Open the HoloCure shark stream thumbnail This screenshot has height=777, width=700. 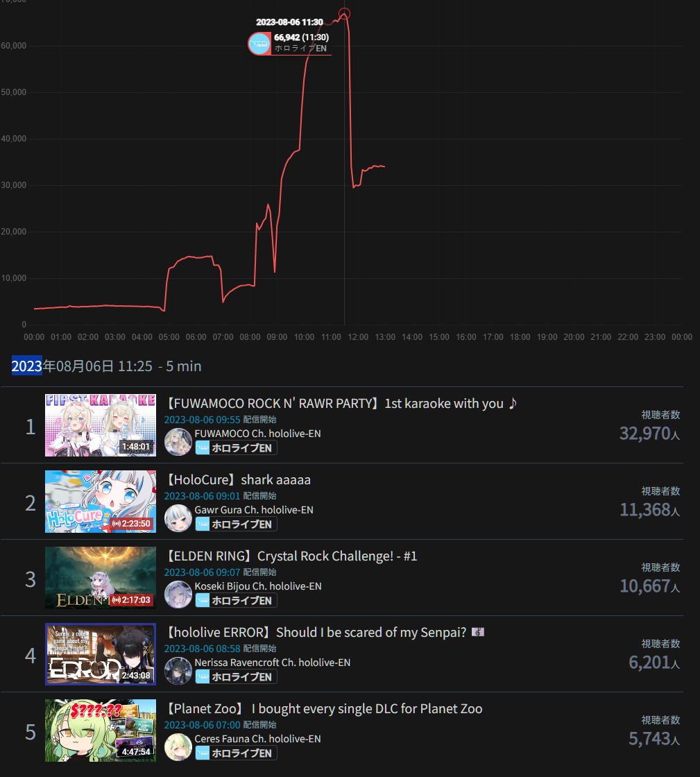[x=101, y=502]
